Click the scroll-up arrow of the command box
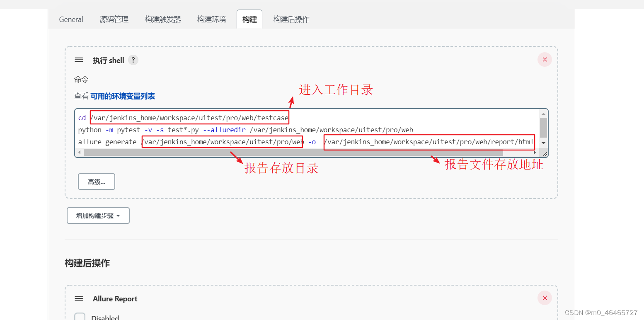This screenshot has height=320, width=644. 543,114
